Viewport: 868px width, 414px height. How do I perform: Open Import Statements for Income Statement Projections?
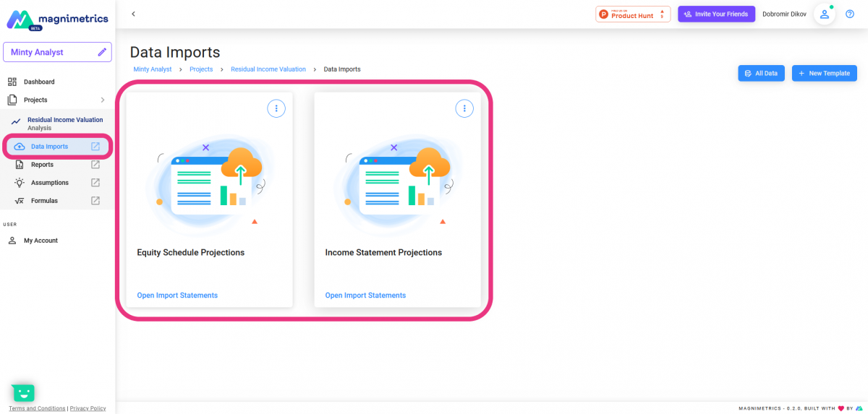pos(365,296)
